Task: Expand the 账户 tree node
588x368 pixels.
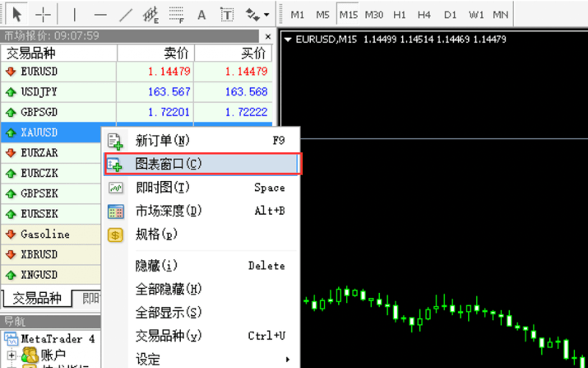Action: [x=12, y=355]
